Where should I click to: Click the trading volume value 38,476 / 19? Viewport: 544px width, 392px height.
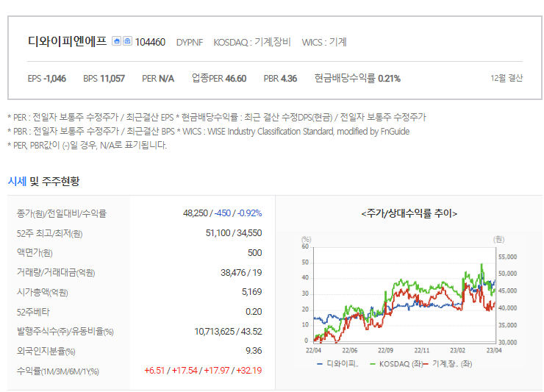[241, 273]
